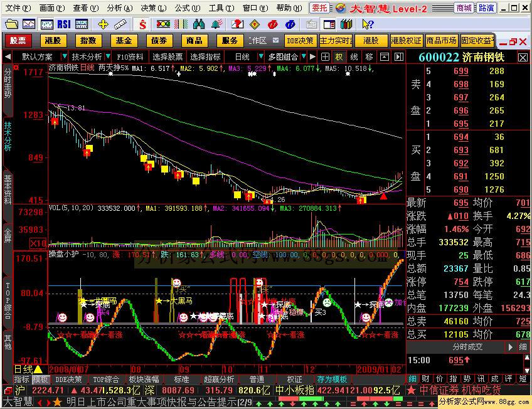Screen dimensions: 532x409
Task: Click the chart with question mark icon
Action: tap(237, 24)
